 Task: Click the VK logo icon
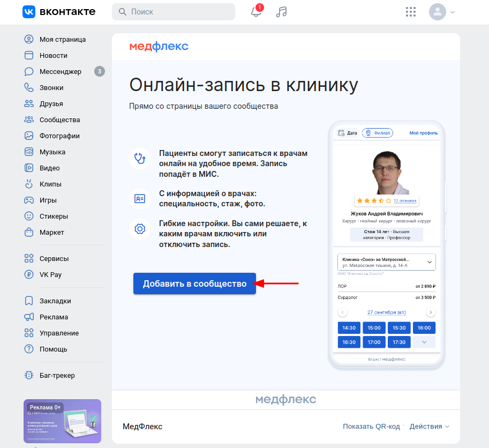[x=29, y=12]
